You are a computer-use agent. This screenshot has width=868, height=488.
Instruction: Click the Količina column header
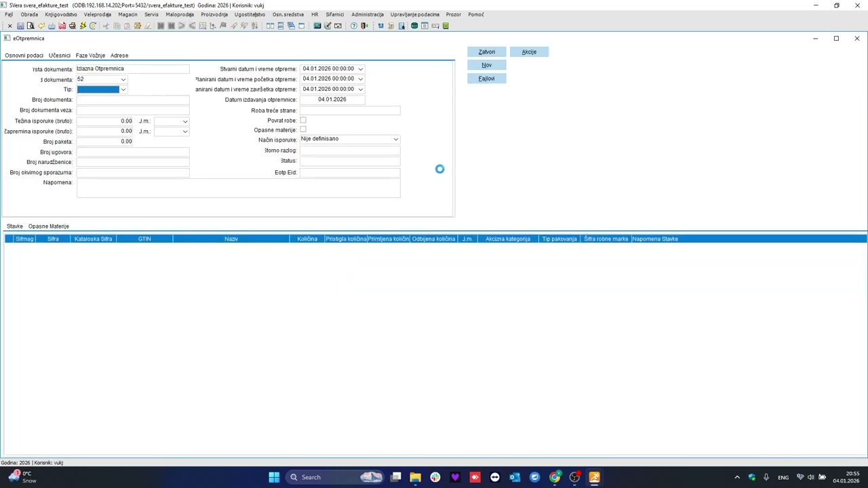click(x=307, y=239)
